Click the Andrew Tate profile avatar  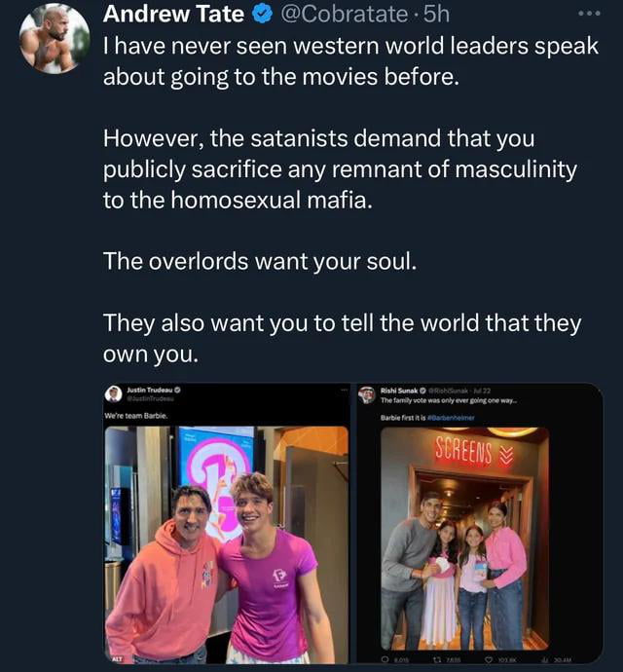(x=55, y=39)
